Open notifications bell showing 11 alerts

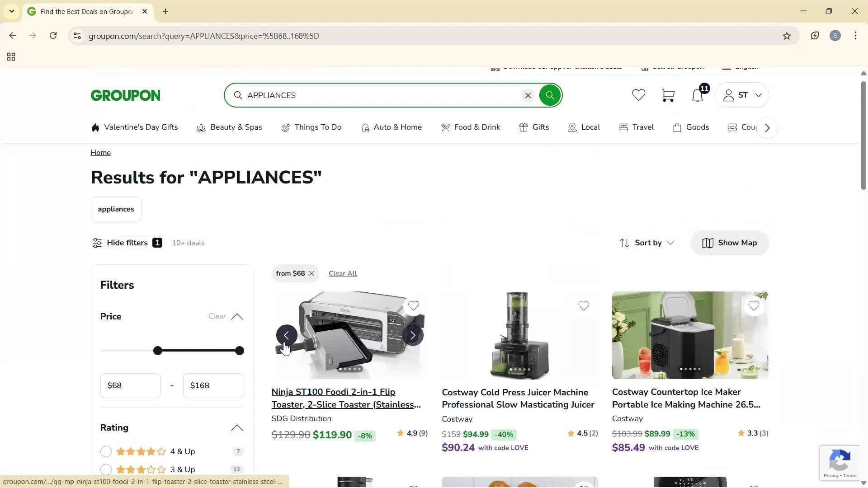tap(697, 95)
